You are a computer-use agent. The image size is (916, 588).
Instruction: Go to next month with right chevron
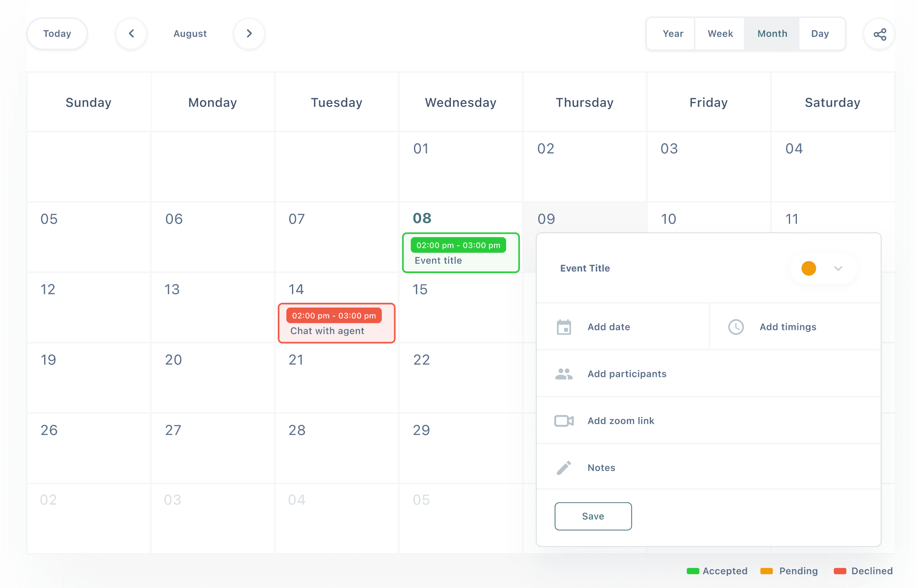click(x=249, y=34)
